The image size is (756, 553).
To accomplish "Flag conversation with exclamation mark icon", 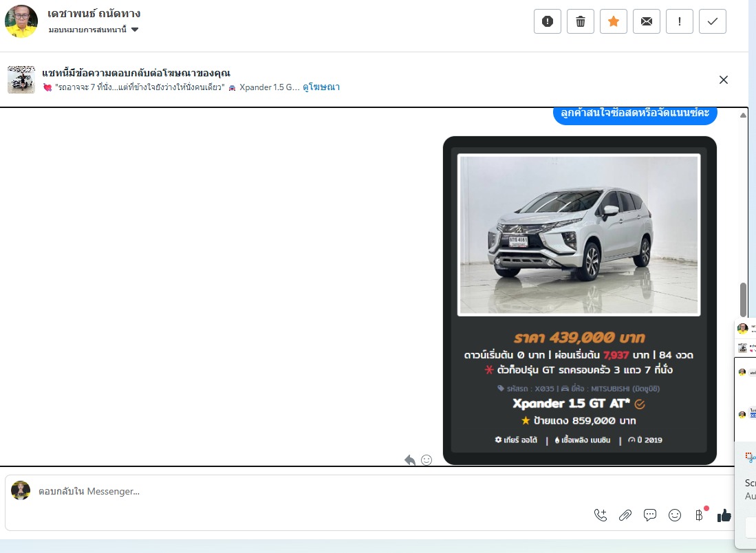I will (680, 21).
